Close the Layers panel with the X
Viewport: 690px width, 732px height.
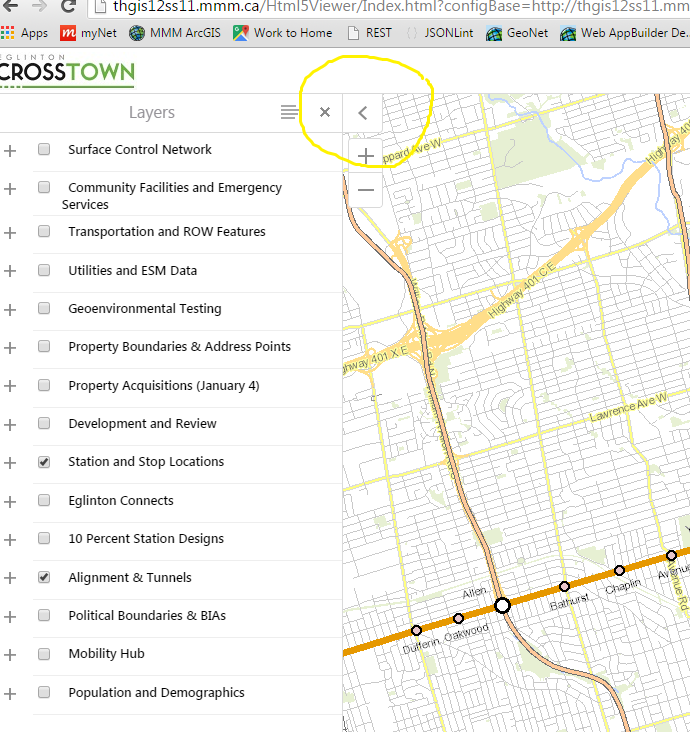(325, 112)
